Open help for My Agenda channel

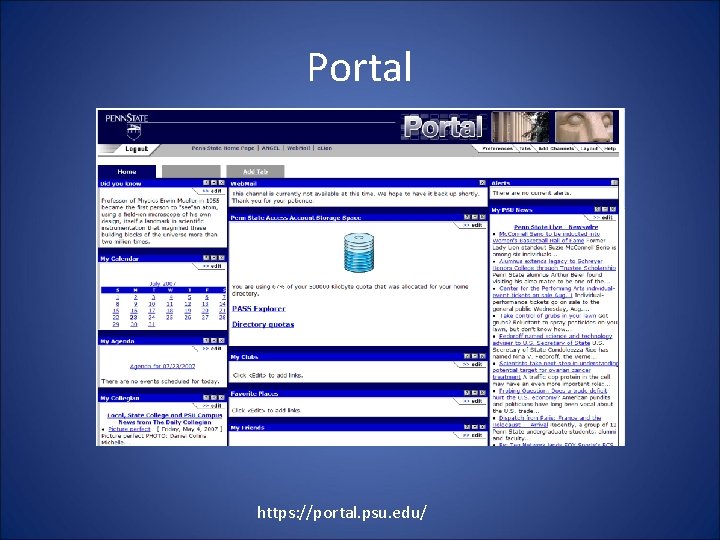pyautogui.click(x=206, y=341)
